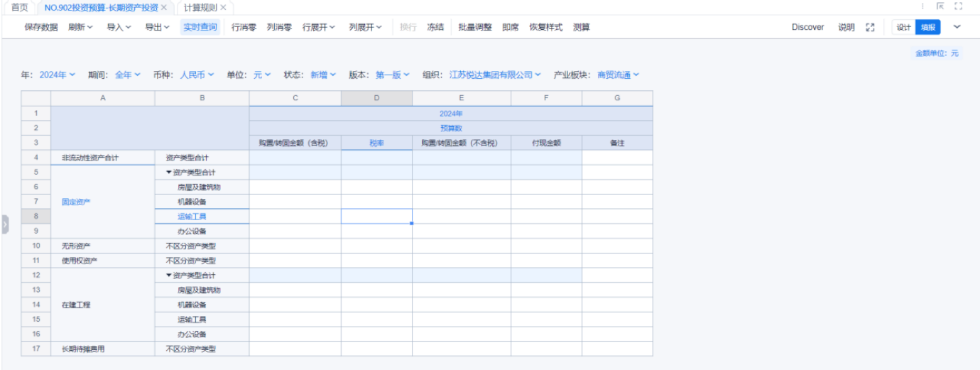Image resolution: width=980 pixels, height=370 pixels.
Task: Click the Discover link
Action: click(x=807, y=28)
